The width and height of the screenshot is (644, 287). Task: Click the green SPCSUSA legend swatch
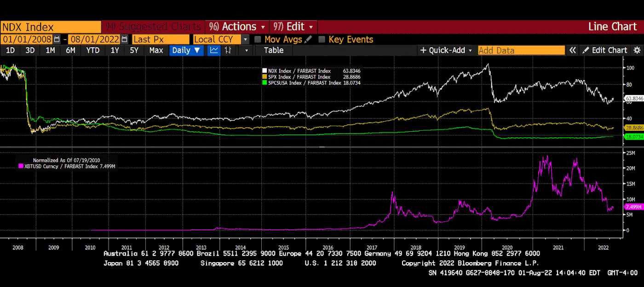264,83
